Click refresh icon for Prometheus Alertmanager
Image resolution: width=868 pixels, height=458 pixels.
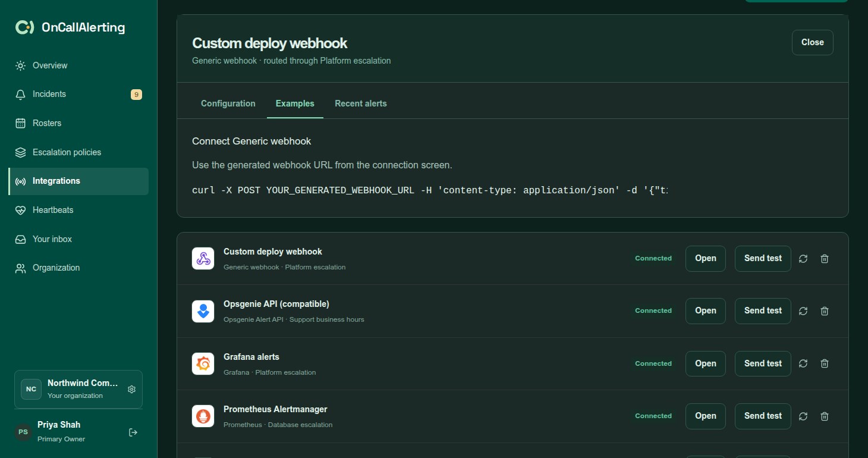click(x=803, y=416)
